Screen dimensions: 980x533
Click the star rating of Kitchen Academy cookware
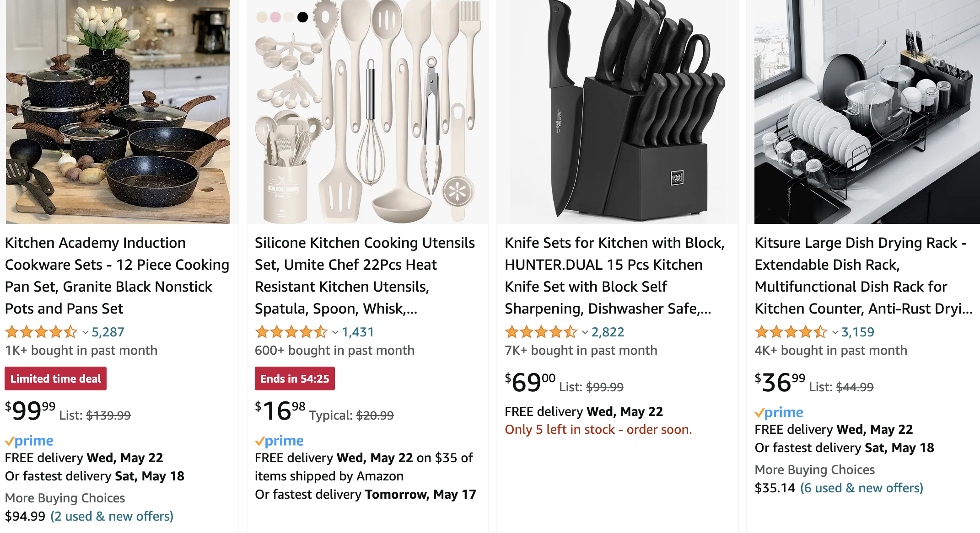(41, 332)
